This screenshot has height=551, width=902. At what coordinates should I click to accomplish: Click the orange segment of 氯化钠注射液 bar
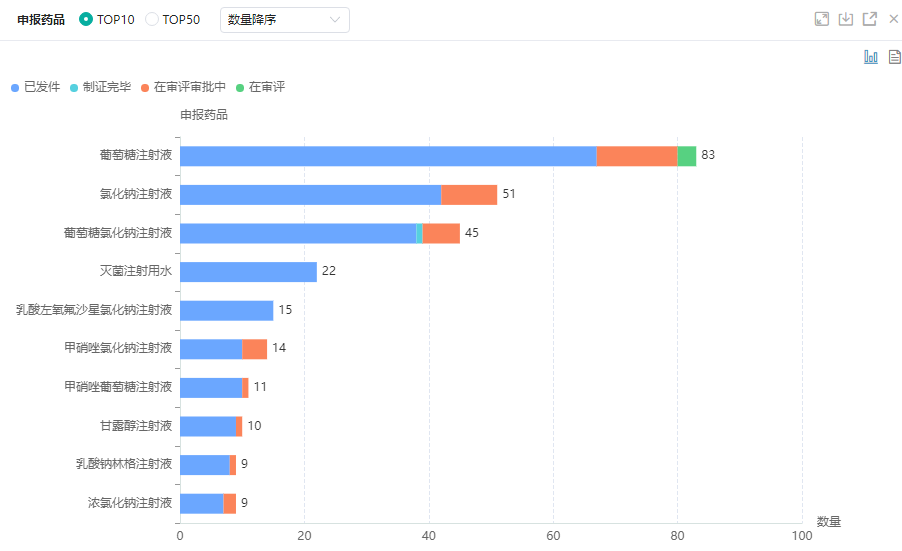[x=469, y=195]
